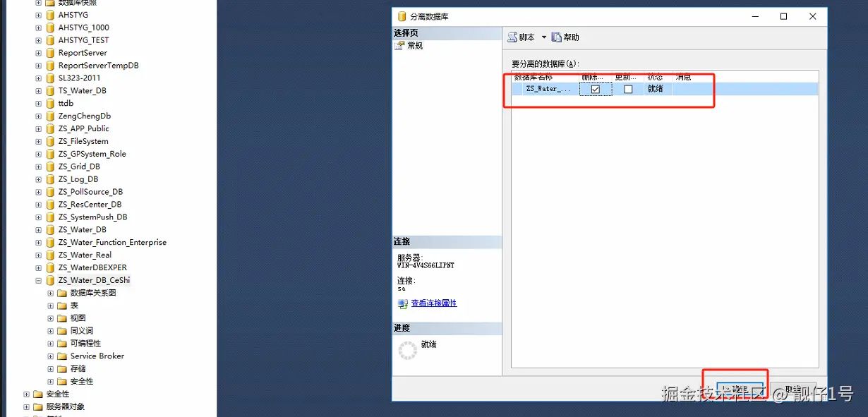
Task: Click the 脚本 toolbar button label
Action: pos(527,37)
